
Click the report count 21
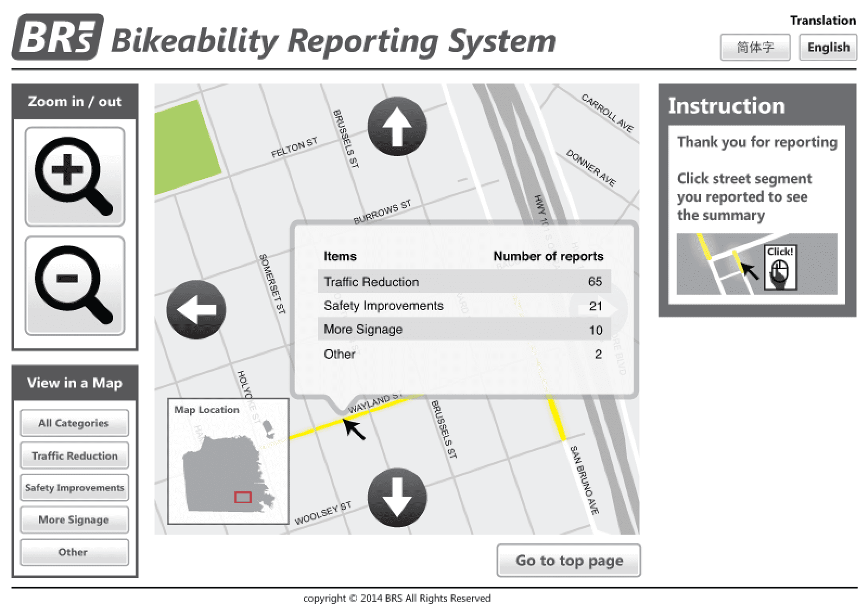(x=596, y=306)
